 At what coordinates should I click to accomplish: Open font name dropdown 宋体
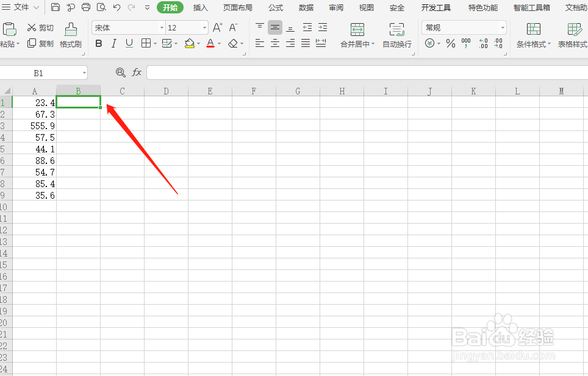tap(162, 27)
